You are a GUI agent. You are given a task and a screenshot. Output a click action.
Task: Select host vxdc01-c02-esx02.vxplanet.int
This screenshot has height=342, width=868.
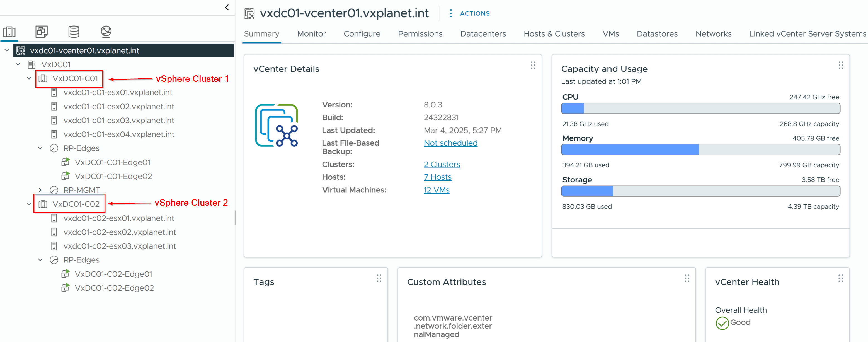(119, 232)
